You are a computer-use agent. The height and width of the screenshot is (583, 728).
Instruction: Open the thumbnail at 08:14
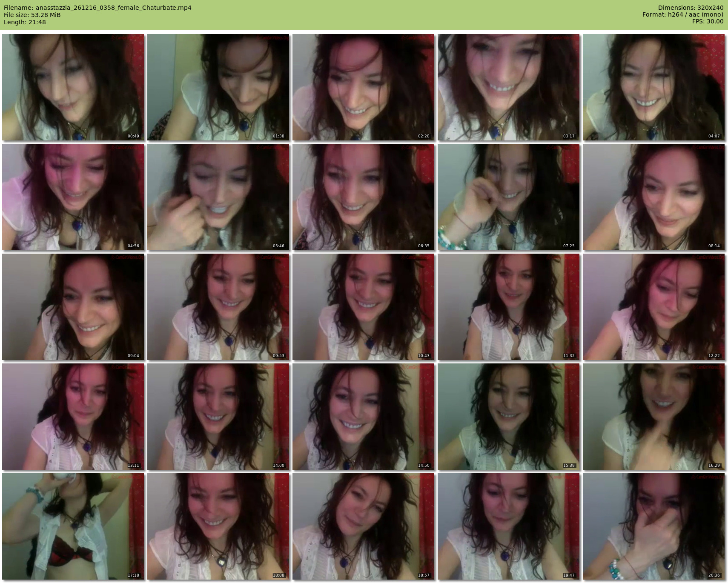click(653, 197)
